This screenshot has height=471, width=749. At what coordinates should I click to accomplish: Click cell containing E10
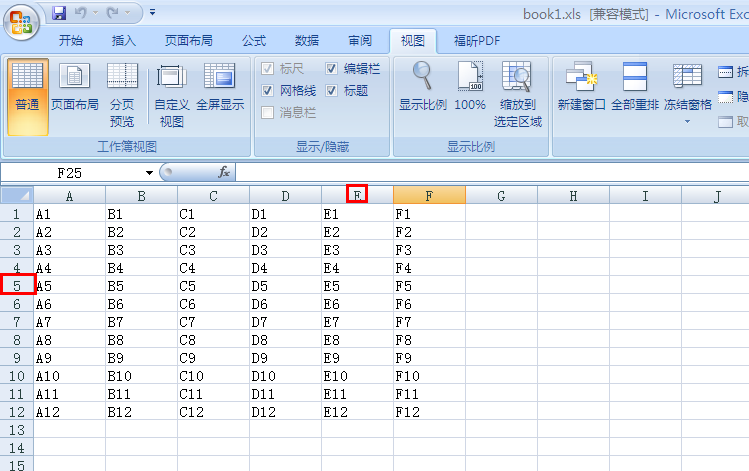(357, 376)
